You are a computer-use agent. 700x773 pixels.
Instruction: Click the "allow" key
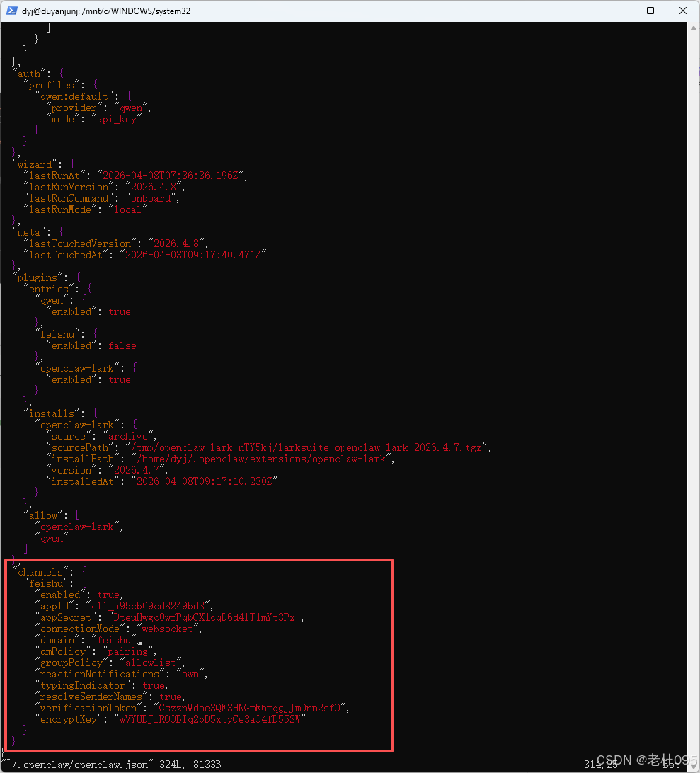click(x=43, y=516)
